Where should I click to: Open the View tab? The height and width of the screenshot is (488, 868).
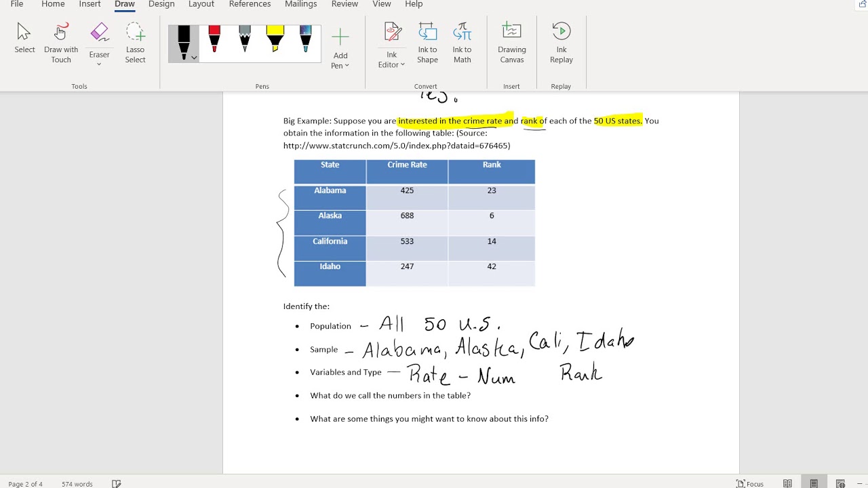coord(382,4)
